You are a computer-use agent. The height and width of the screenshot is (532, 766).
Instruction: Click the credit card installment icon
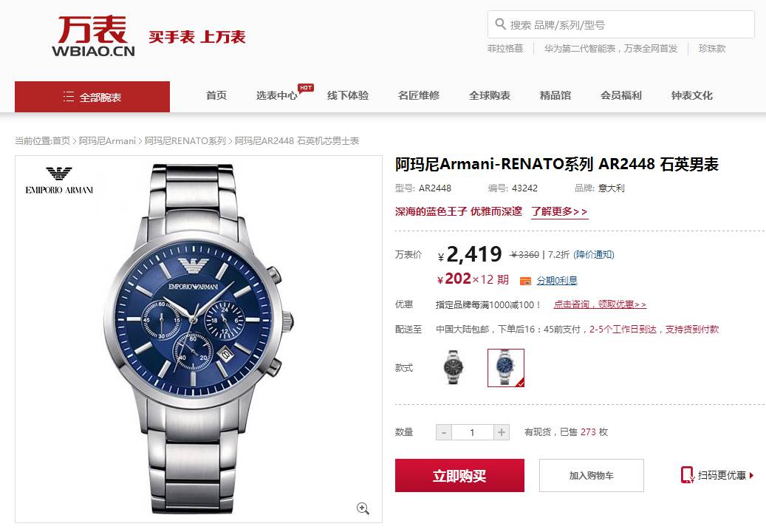pos(525,281)
